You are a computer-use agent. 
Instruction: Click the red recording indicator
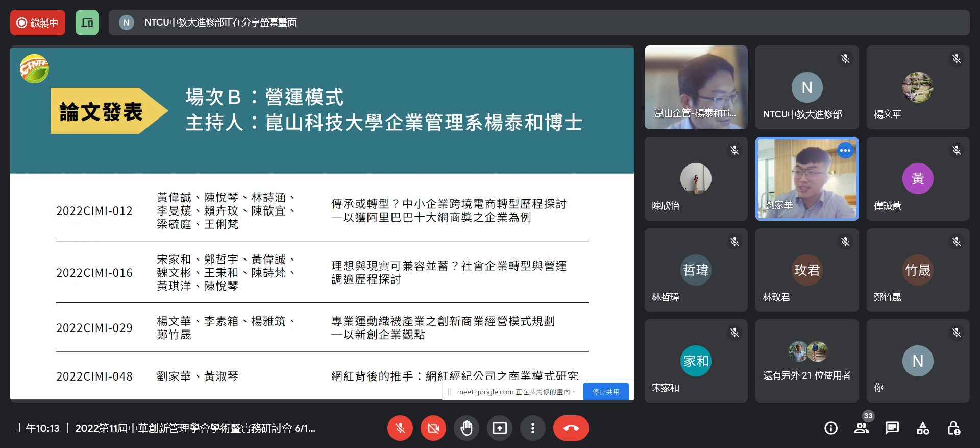click(x=38, y=22)
